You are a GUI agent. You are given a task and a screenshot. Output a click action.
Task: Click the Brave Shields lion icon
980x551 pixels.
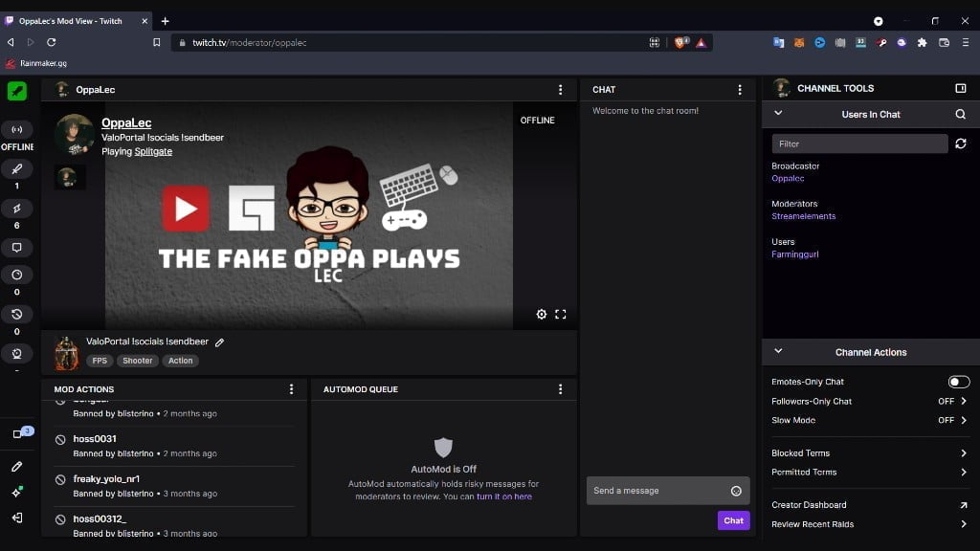(x=680, y=42)
